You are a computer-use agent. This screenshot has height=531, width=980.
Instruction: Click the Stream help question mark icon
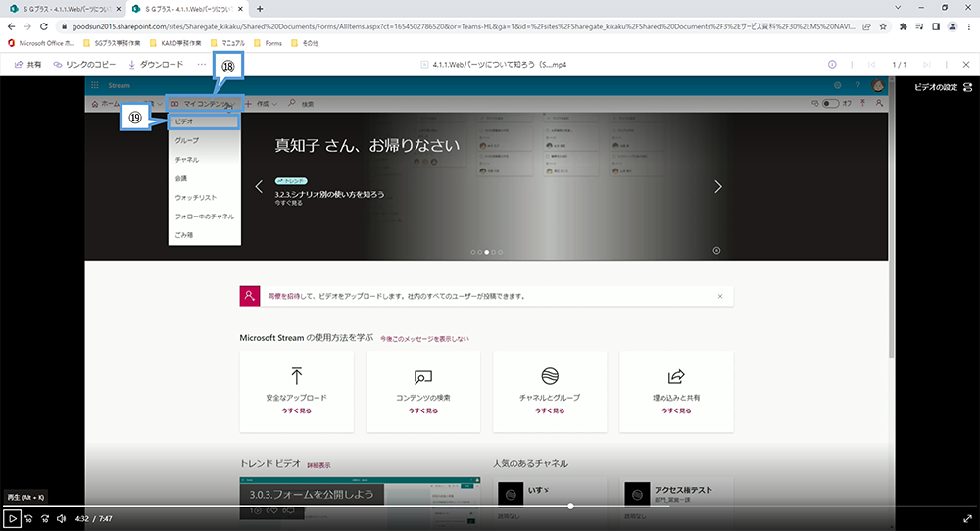[x=857, y=85]
